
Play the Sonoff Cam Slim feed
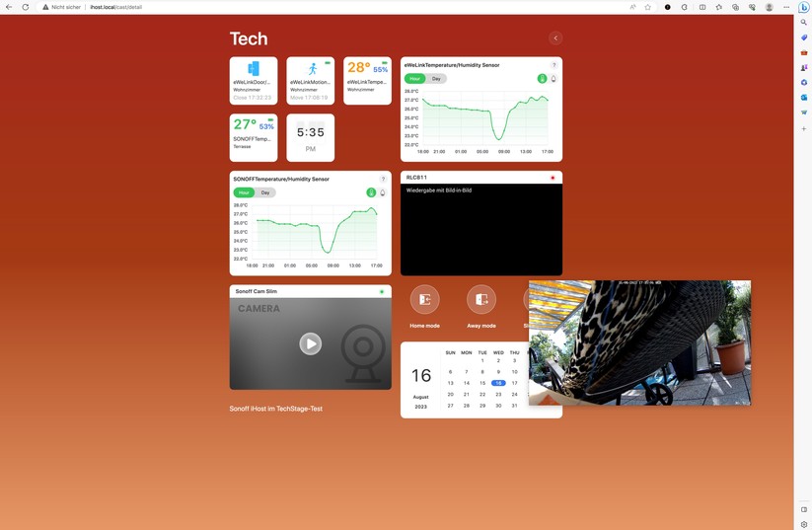tap(310, 343)
